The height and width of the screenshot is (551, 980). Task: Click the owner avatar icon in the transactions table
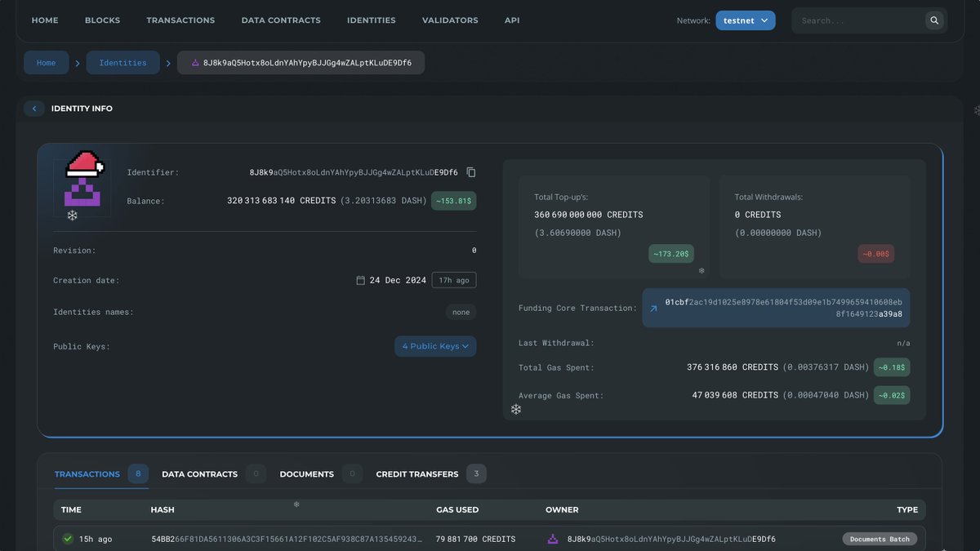point(554,539)
